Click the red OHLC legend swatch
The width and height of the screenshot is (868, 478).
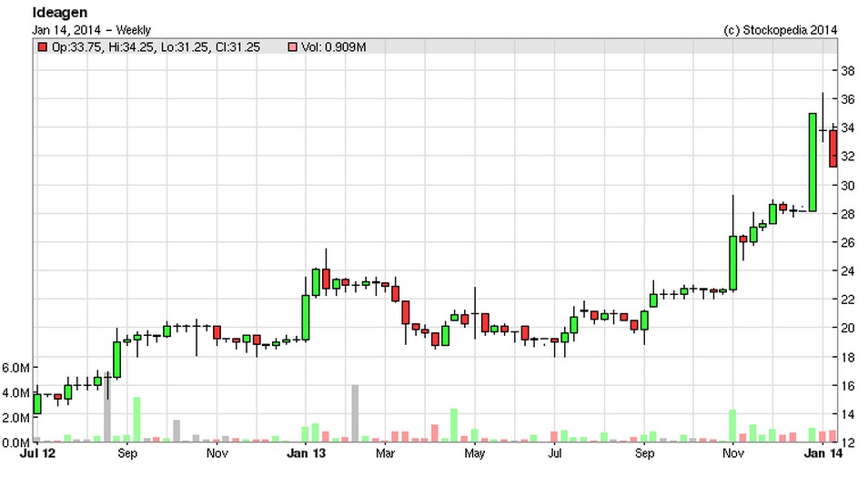(42, 47)
